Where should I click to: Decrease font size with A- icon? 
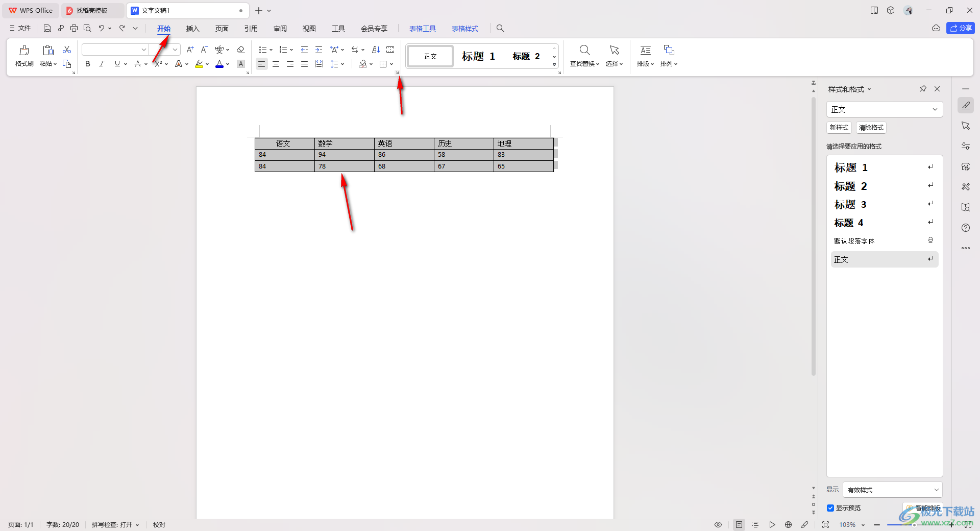coord(204,50)
